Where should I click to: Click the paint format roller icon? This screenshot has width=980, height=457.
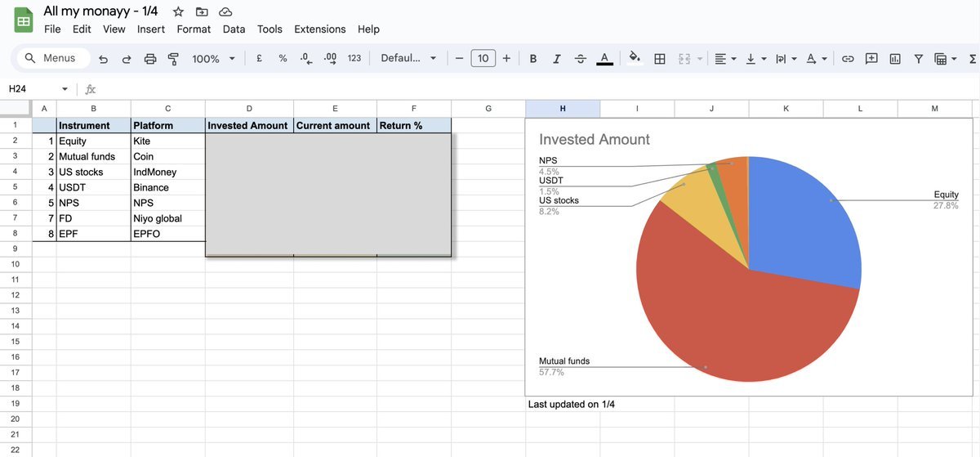[x=173, y=59]
